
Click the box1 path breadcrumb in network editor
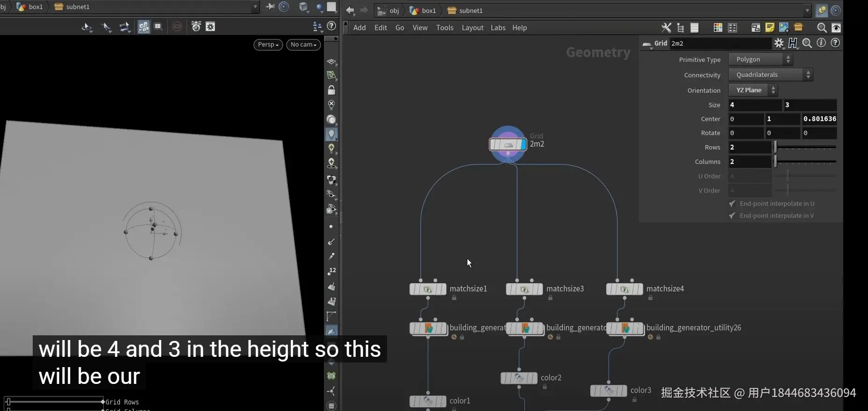(423, 11)
